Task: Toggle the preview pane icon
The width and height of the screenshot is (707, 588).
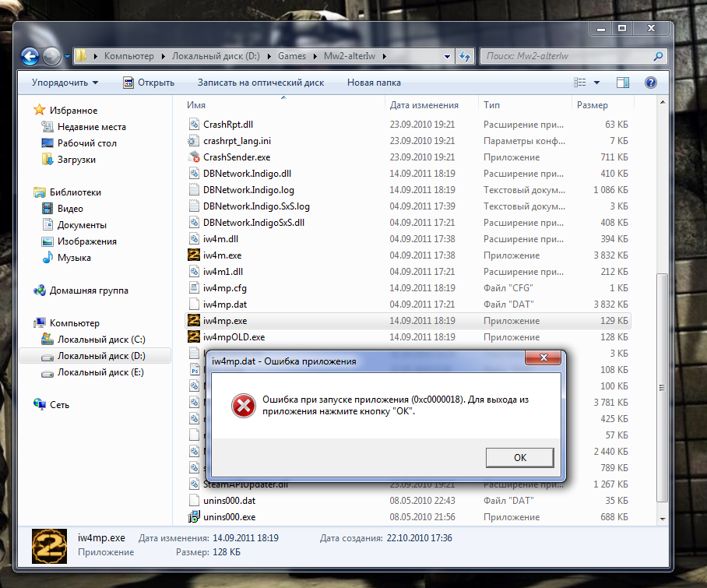Action: [x=623, y=82]
